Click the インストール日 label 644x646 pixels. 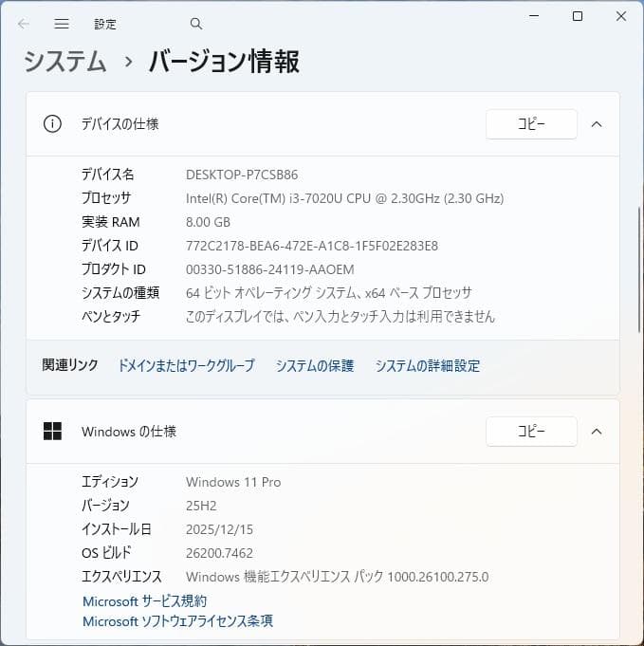[117, 529]
